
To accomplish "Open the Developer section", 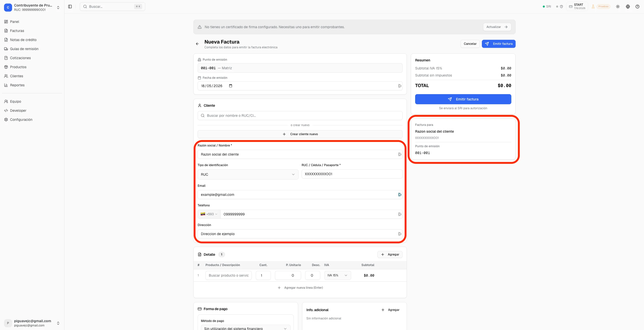I will [32, 111].
